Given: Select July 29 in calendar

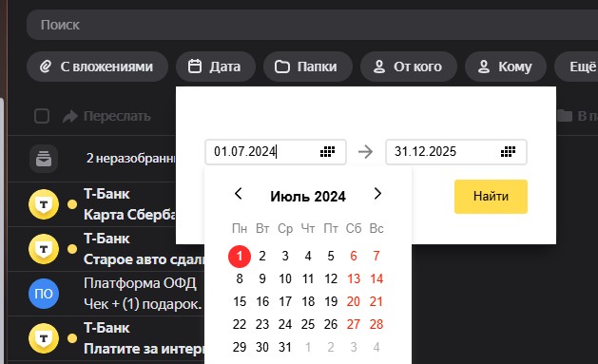Looking at the screenshot, I should (x=240, y=347).
